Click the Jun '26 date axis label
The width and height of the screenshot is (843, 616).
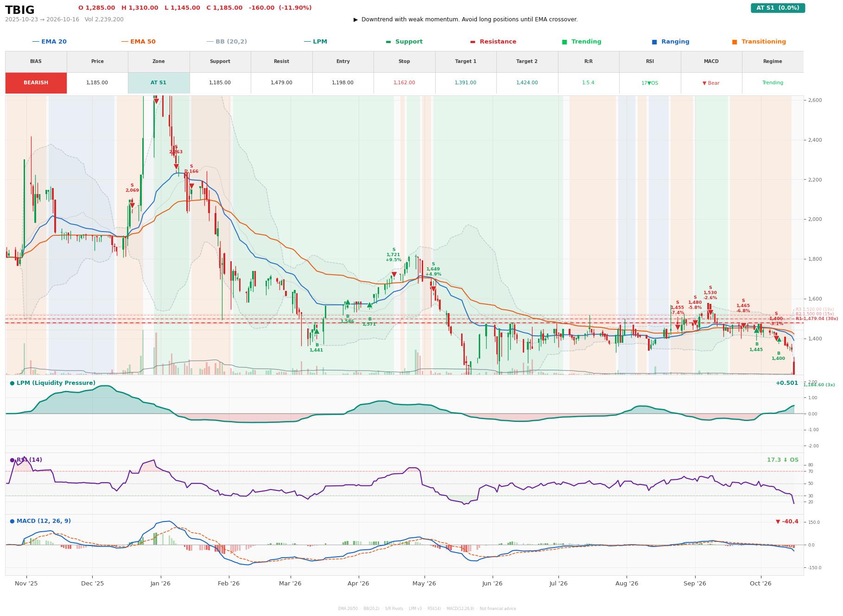492,584
